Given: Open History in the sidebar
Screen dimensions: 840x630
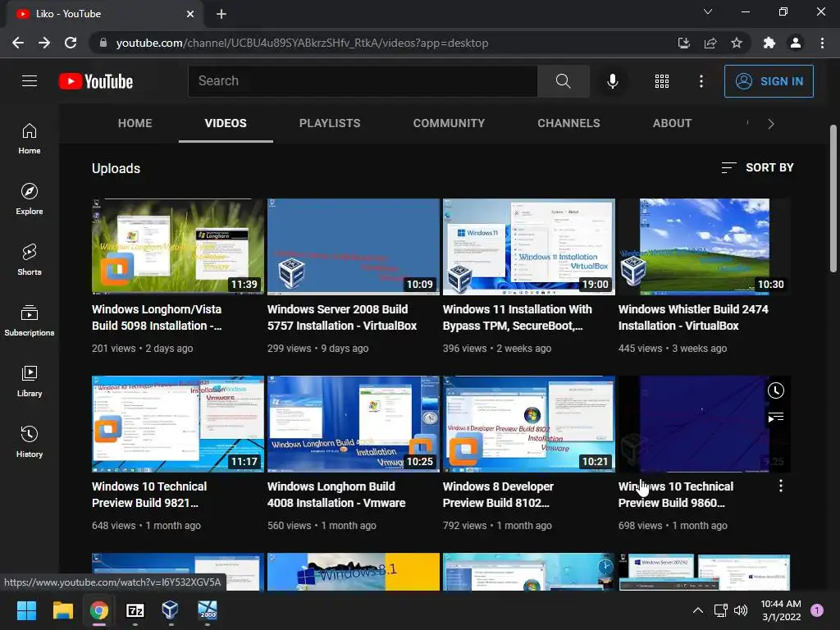Looking at the screenshot, I should (x=30, y=441).
